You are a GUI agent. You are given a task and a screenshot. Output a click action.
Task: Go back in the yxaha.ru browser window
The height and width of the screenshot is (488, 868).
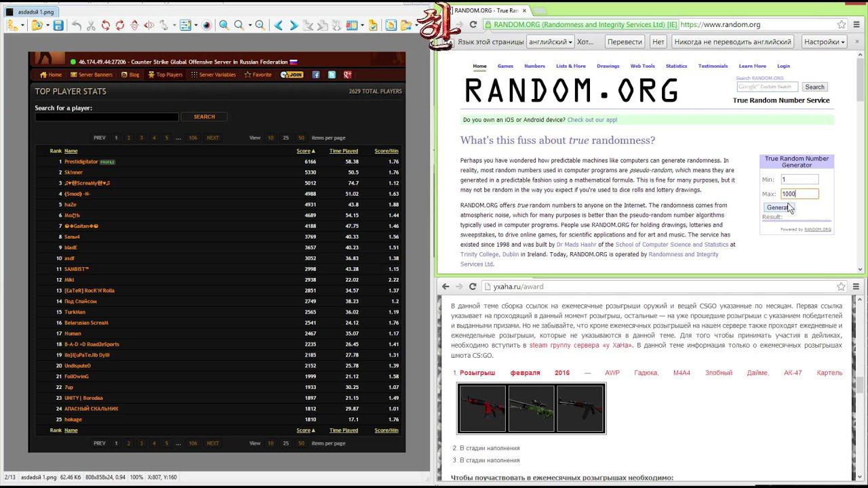446,287
